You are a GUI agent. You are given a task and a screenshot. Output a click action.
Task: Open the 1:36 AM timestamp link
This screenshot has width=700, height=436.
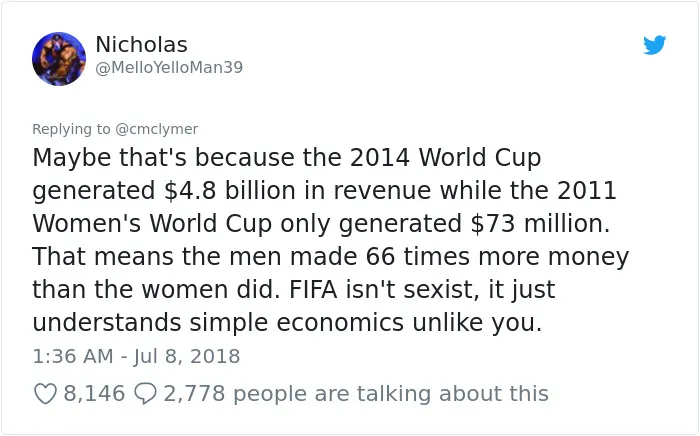click(x=73, y=356)
